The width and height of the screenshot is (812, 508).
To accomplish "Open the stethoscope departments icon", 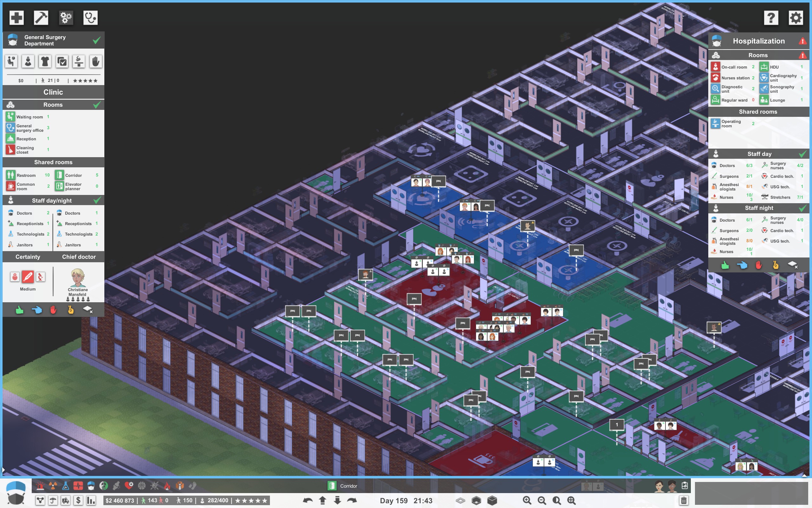I will coord(91,18).
